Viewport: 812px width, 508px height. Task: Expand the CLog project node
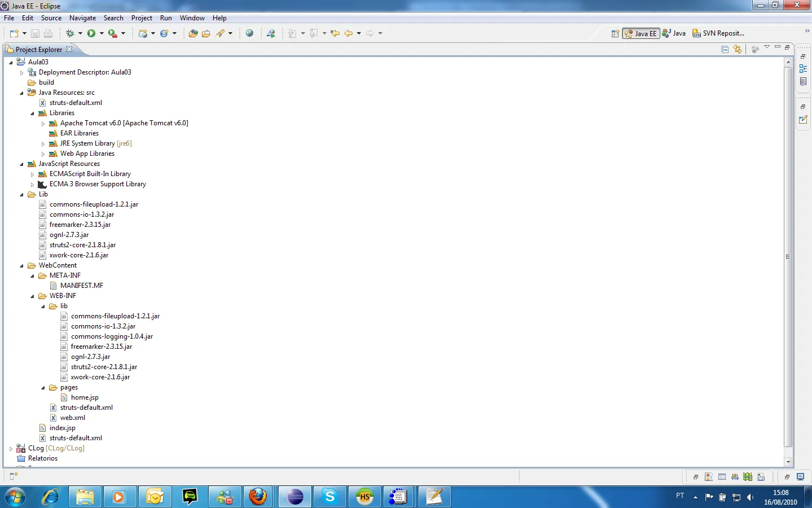(x=11, y=449)
